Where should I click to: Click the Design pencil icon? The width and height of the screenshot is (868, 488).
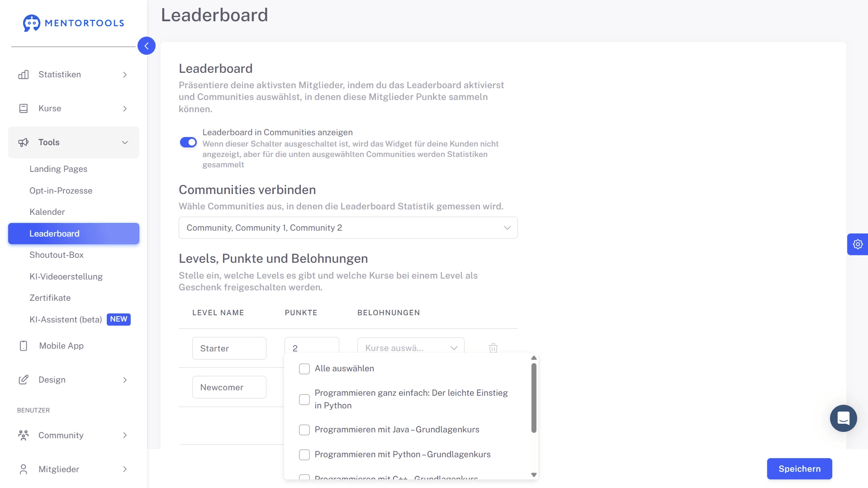click(23, 379)
